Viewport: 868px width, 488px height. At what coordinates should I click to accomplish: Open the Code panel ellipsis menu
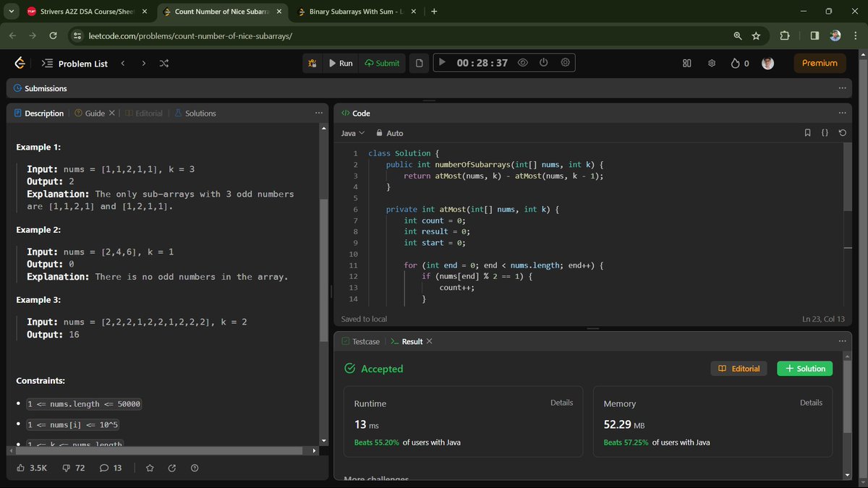click(841, 113)
